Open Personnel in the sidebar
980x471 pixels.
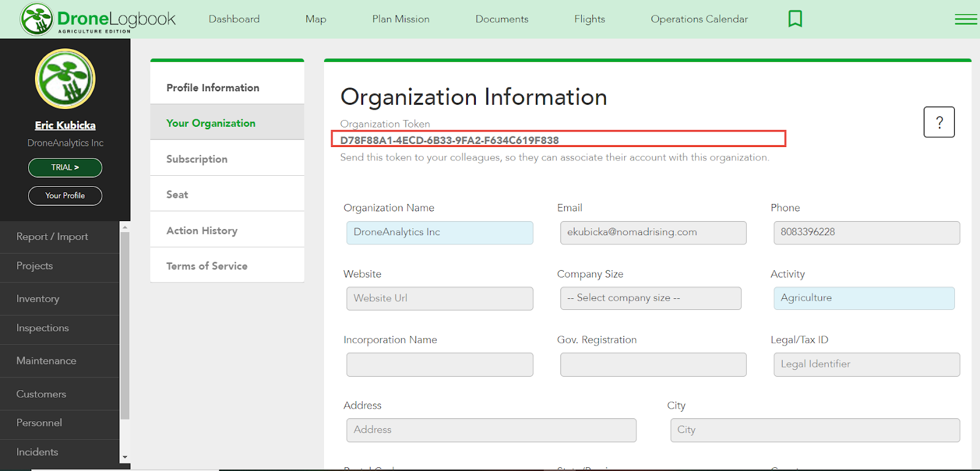click(59, 423)
